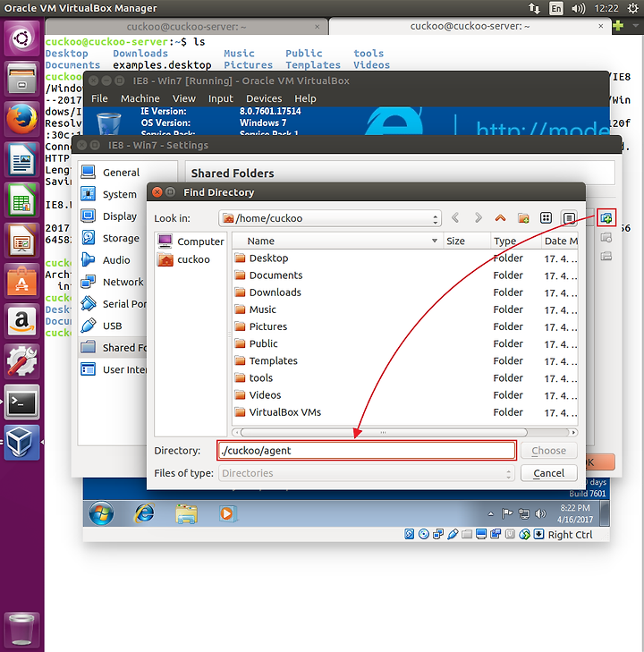This screenshot has width=644, height=652.
Task: Click the horizontal scrollbar in file list
Action: pyautogui.click(x=384, y=433)
